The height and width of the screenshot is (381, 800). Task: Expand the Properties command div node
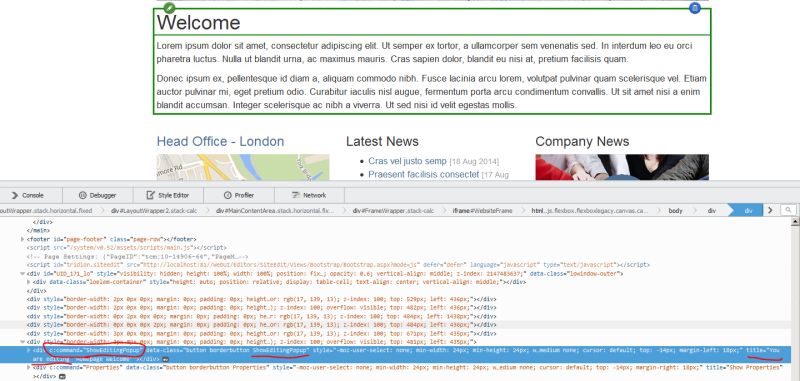point(29,367)
